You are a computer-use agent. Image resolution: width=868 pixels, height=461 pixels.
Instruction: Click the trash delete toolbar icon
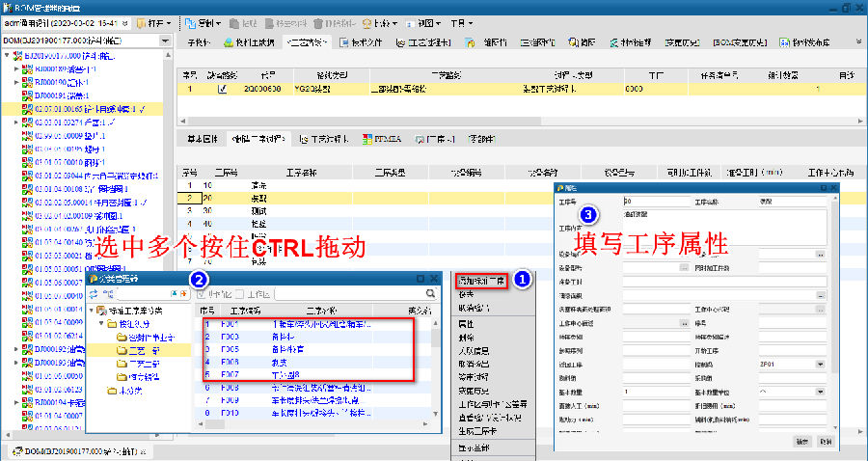tap(318, 24)
